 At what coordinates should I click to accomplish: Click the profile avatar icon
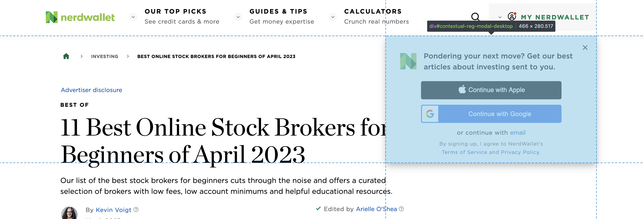pyautogui.click(x=512, y=17)
